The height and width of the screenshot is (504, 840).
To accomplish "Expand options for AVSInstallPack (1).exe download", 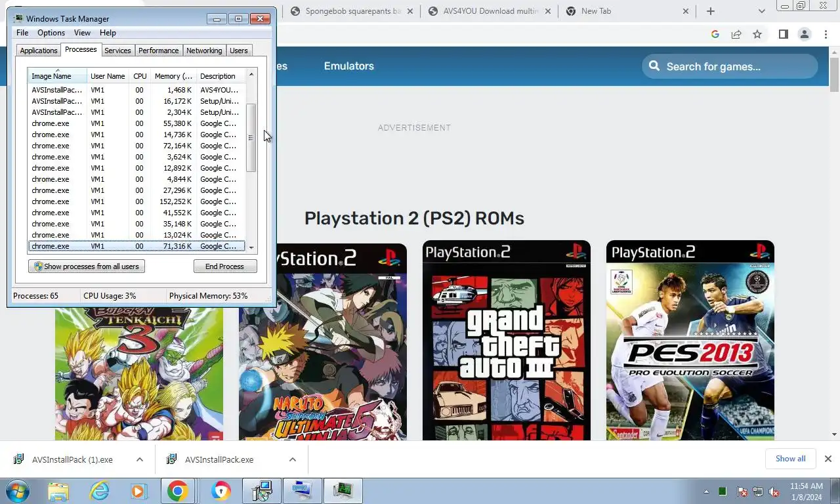I will tap(139, 459).
